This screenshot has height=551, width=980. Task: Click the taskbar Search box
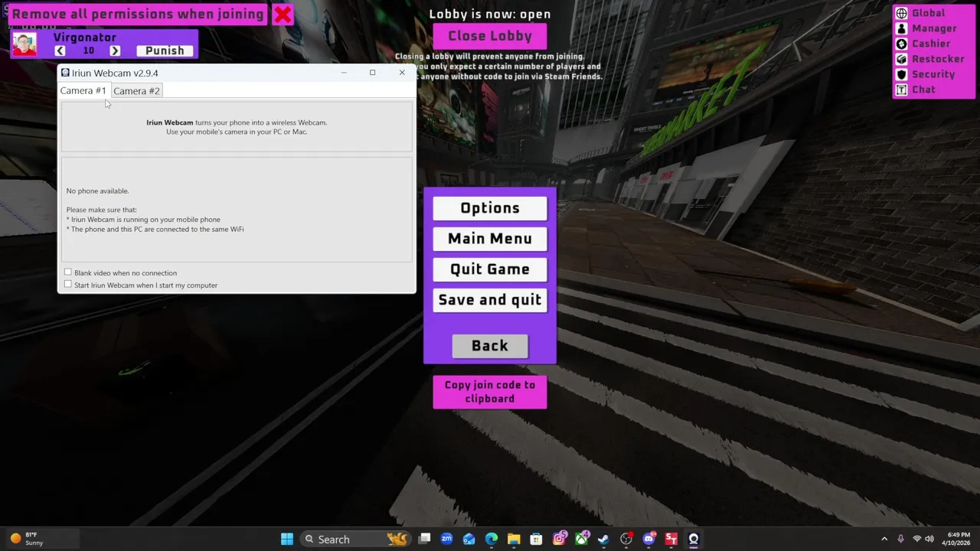356,539
